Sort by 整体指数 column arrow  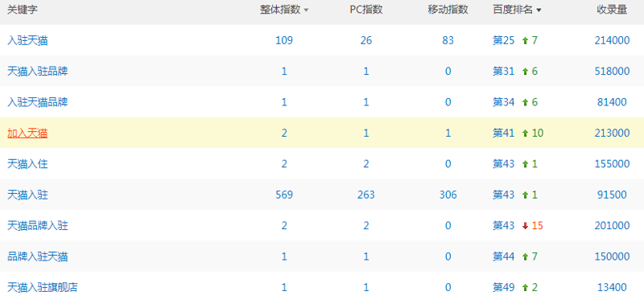[306, 11]
